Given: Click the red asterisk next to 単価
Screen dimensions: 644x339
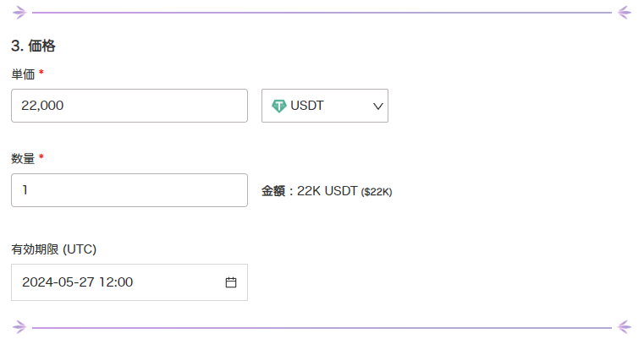Looking at the screenshot, I should 41,74.
